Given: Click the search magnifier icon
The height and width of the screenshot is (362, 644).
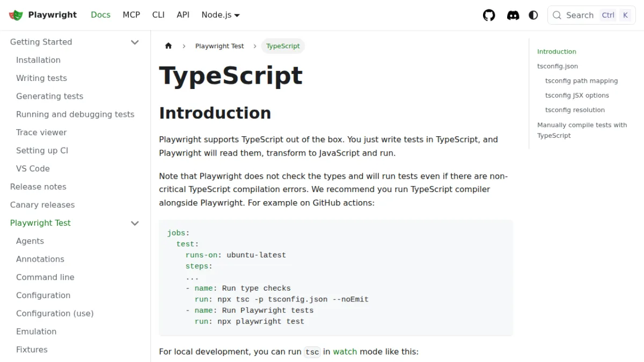Looking at the screenshot, I should (557, 15).
